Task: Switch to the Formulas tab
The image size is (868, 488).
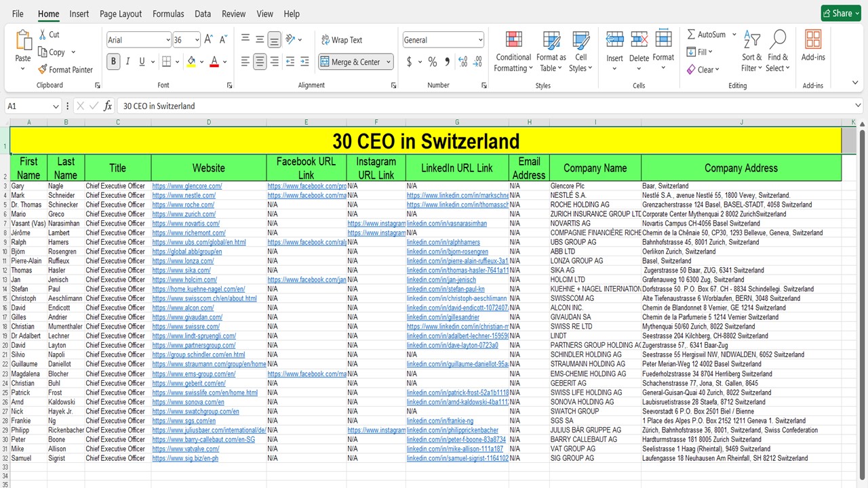Action: [x=168, y=14]
